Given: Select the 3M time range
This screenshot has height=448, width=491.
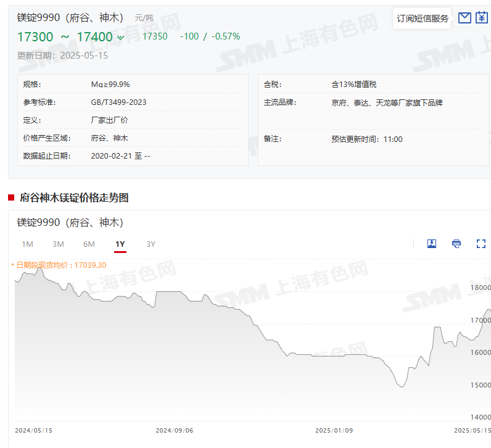Looking at the screenshot, I should [x=58, y=244].
